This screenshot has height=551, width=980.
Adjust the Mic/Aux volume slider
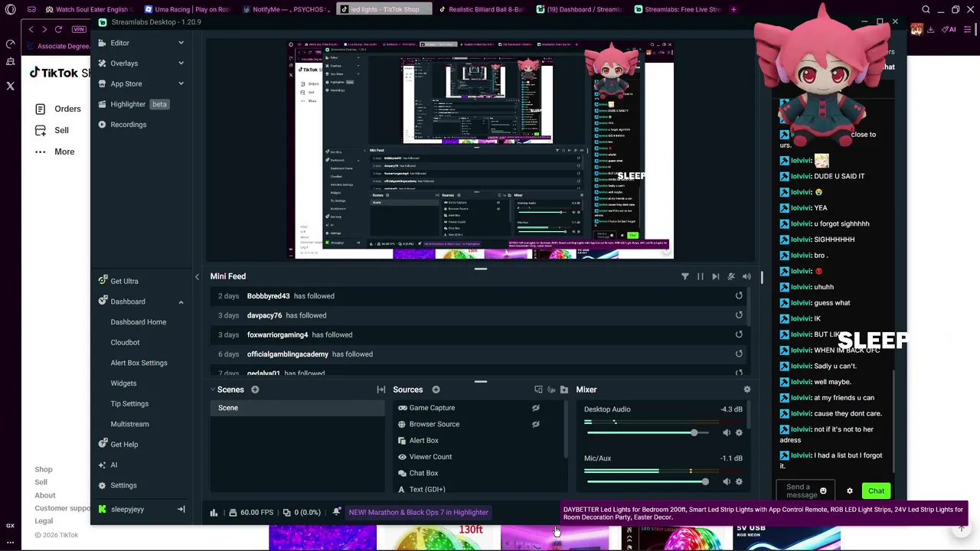tap(647, 481)
